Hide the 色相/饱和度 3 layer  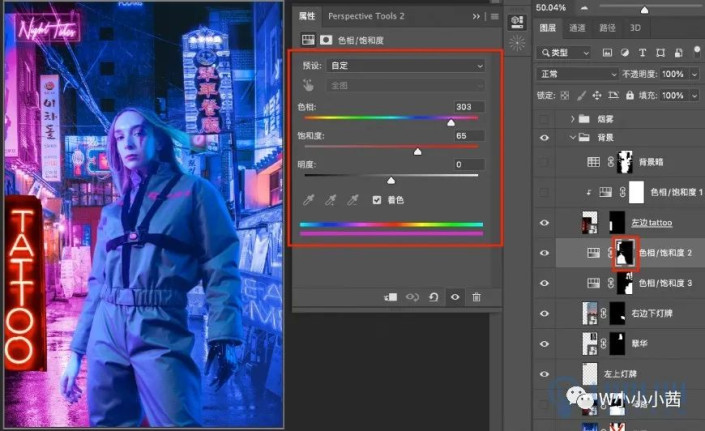tap(544, 283)
